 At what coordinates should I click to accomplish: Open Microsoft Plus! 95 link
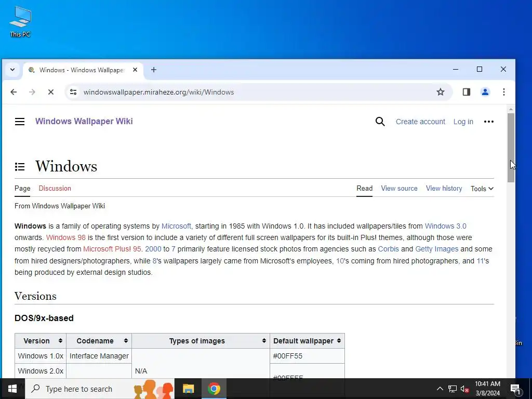click(112, 249)
